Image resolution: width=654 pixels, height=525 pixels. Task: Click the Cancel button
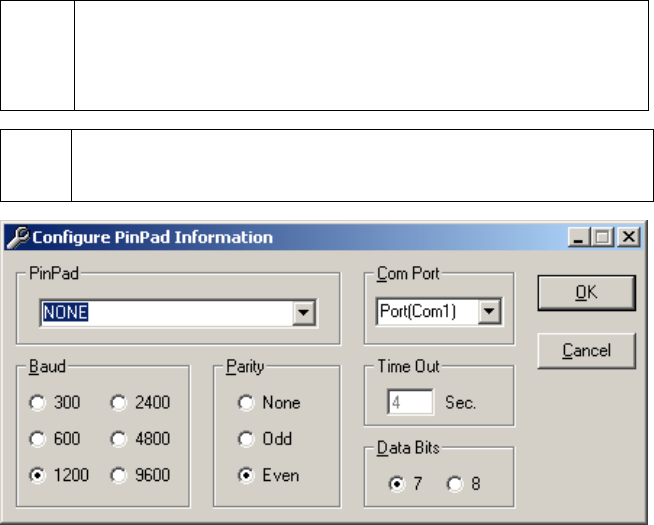coord(586,351)
